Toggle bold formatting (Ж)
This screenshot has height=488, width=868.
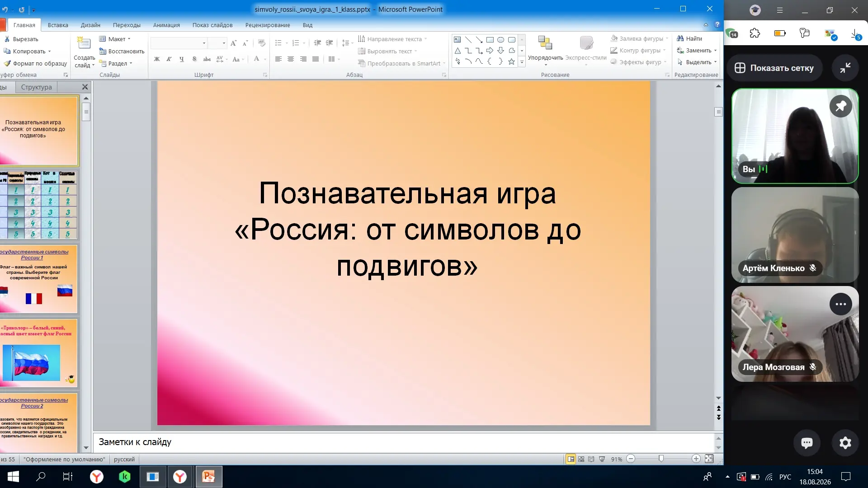(x=157, y=59)
